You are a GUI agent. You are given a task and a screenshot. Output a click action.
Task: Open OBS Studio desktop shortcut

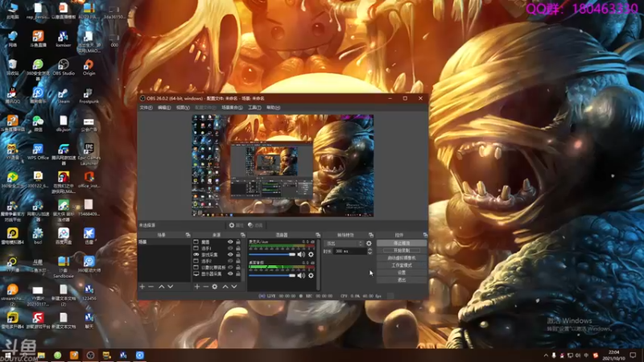[63, 64]
